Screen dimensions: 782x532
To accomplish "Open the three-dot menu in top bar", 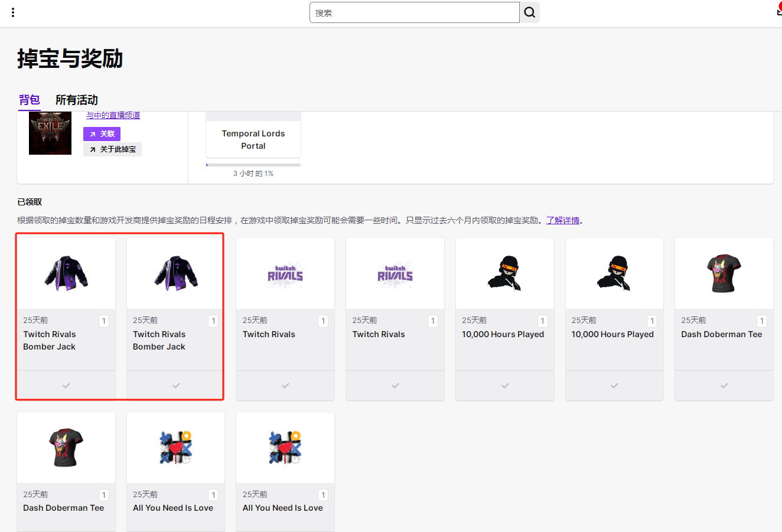I will click(13, 12).
